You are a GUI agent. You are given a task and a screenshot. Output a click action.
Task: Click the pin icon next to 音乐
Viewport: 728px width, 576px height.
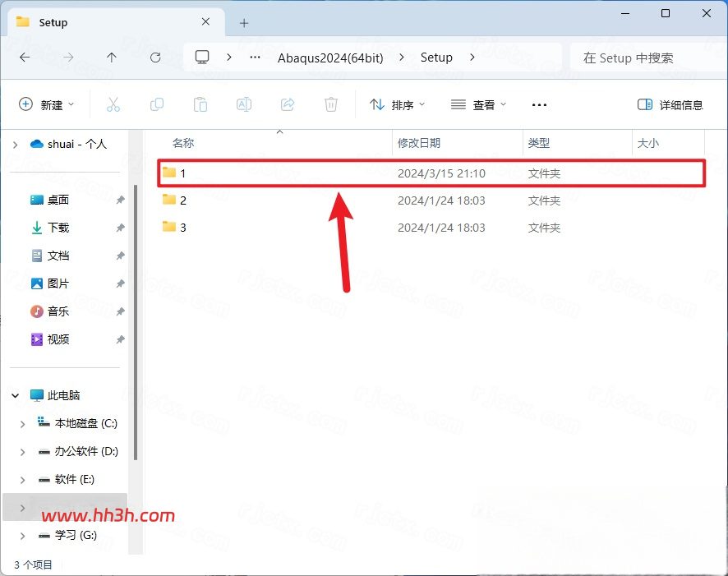coord(120,311)
